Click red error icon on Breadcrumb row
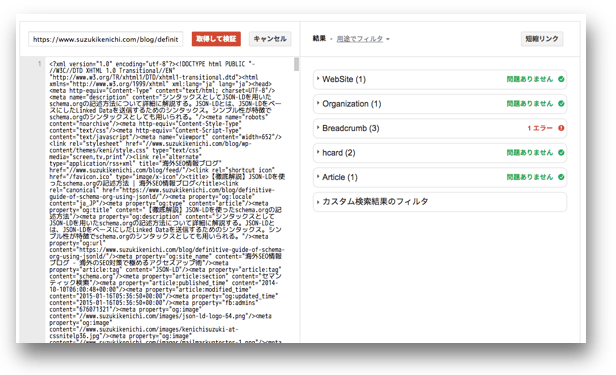Viewport: 616px width, 375px height. (x=561, y=128)
